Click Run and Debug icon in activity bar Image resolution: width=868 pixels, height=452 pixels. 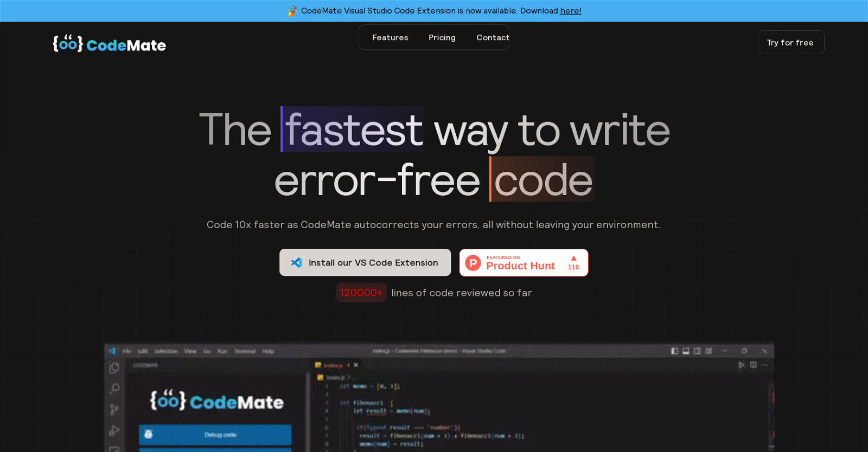114,431
